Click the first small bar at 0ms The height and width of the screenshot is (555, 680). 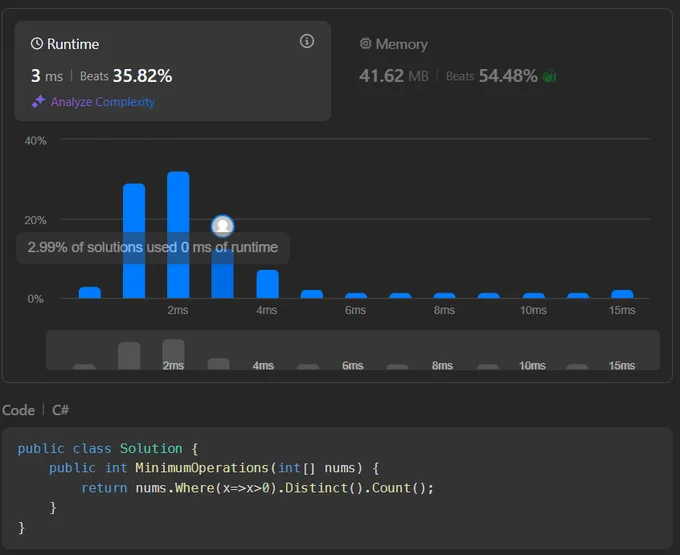tap(90, 293)
